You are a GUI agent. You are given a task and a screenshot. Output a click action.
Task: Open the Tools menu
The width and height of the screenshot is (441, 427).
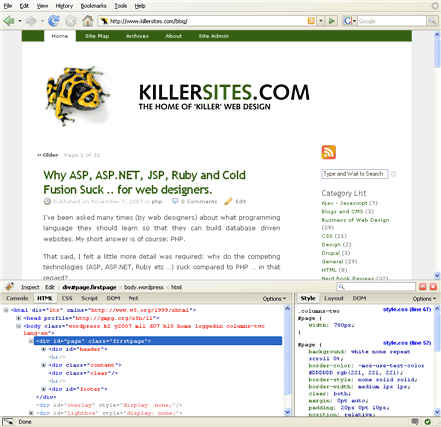click(x=121, y=6)
